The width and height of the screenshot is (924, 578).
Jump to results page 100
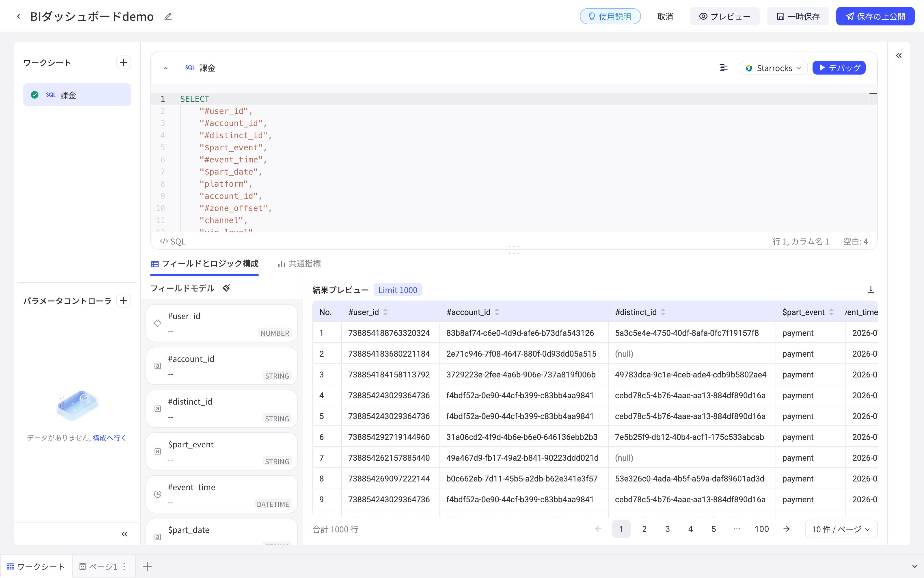[x=761, y=529]
